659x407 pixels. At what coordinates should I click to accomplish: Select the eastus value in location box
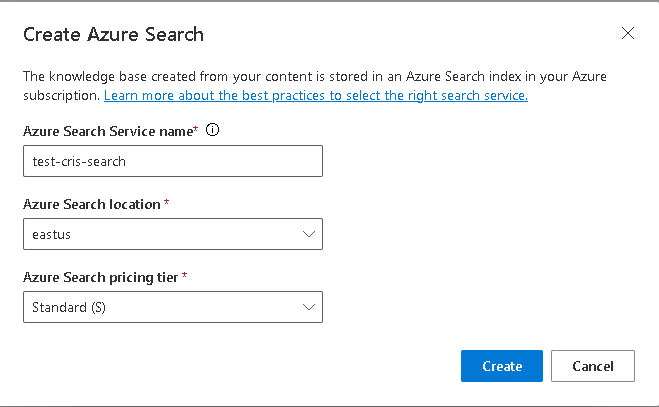click(50, 235)
